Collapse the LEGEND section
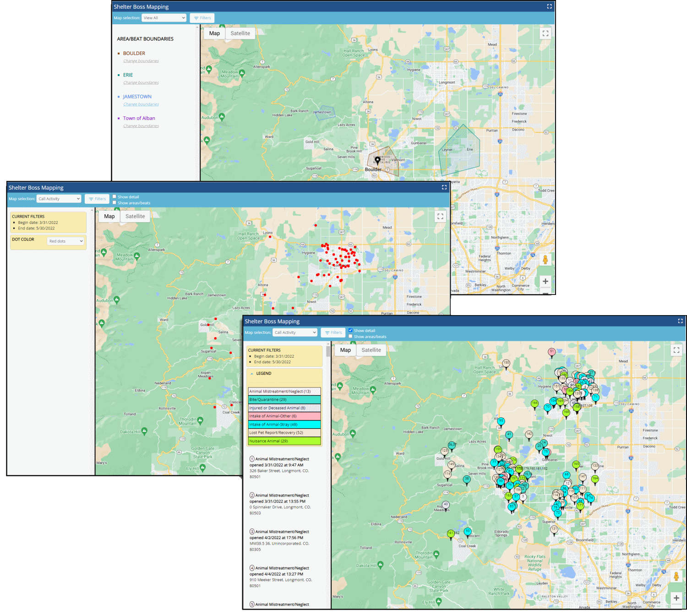 (x=252, y=374)
